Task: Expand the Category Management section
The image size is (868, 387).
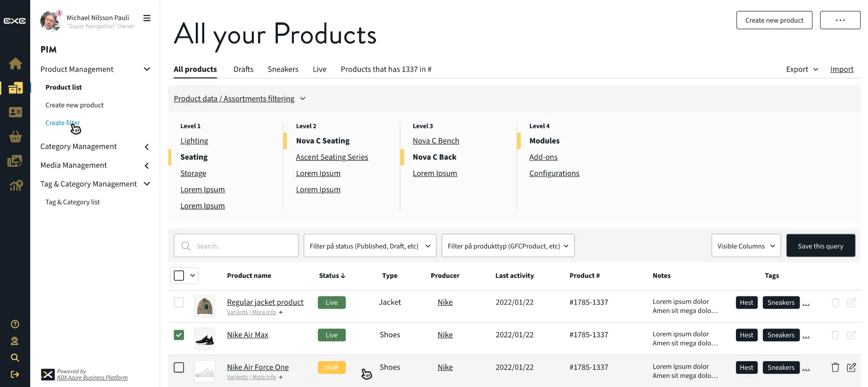Action: pyautogui.click(x=147, y=147)
